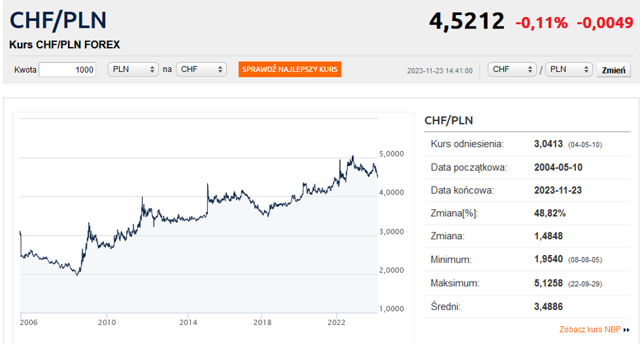
Task: Open the PLN source currency dropdown
Action: 132,69
